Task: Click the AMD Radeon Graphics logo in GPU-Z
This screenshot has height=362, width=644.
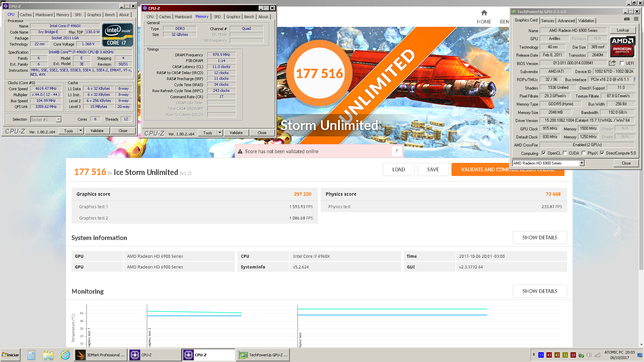Action: click(623, 46)
